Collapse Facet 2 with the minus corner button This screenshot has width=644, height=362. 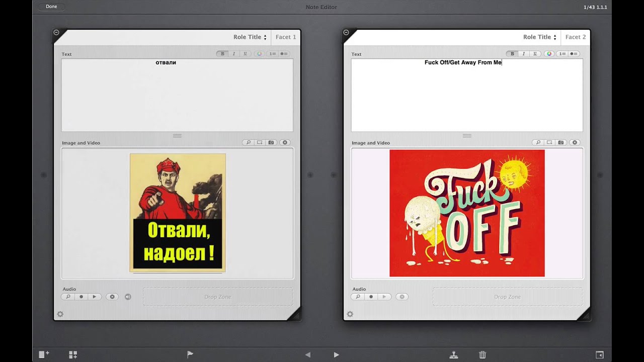coord(346,32)
